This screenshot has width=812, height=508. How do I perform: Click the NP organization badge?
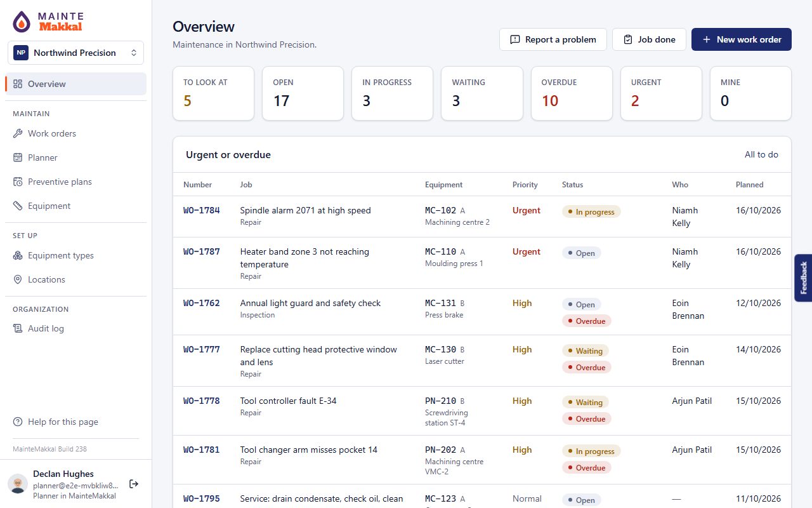coord(21,53)
